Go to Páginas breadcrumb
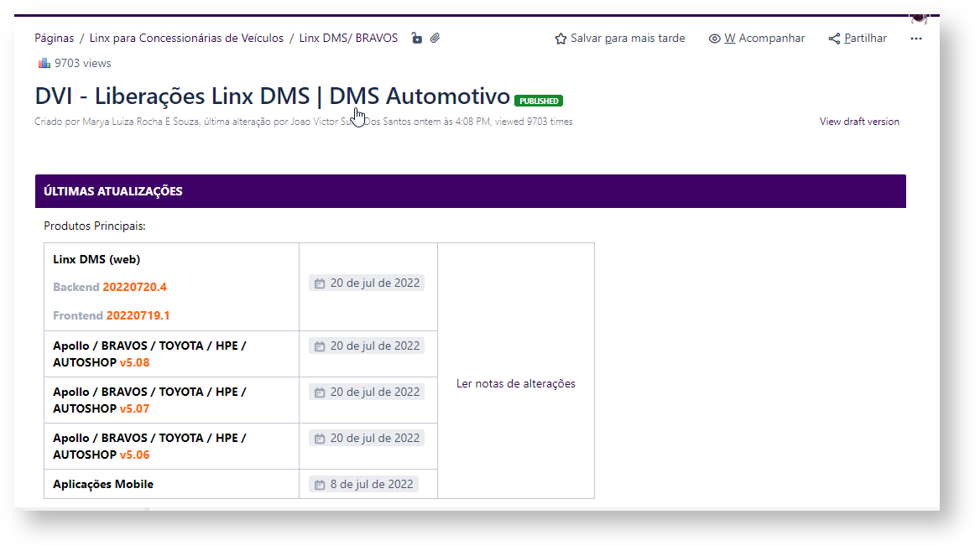Viewport: 980px width, 551px height. click(55, 38)
